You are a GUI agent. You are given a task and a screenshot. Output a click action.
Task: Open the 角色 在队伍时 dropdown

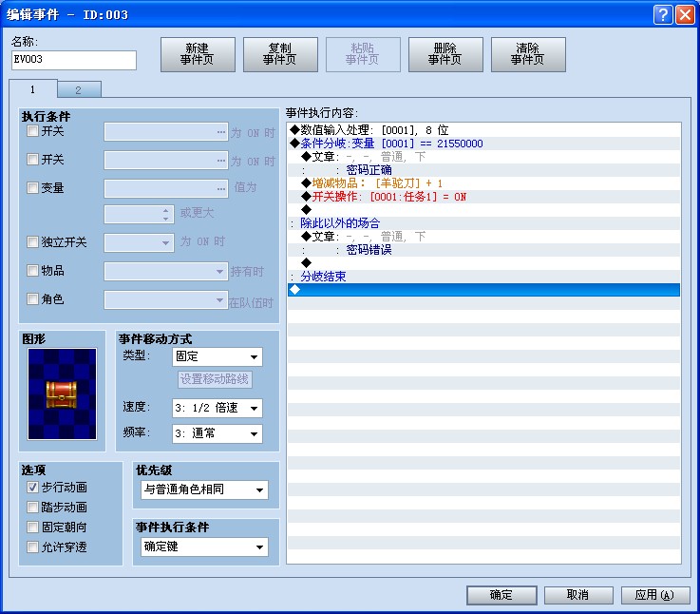tap(166, 299)
